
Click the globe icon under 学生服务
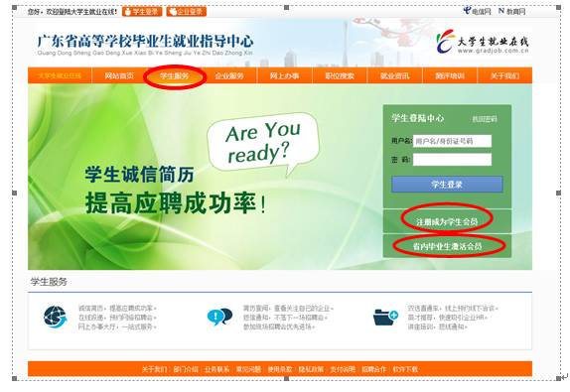[56, 317]
